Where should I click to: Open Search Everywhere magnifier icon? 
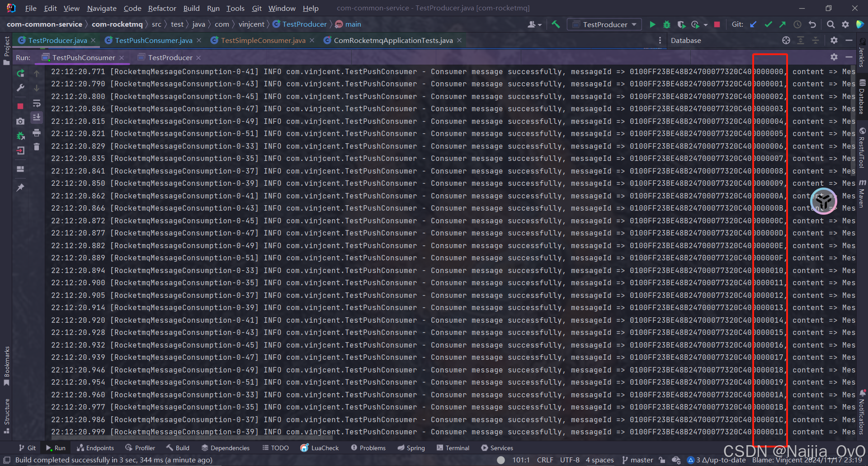pyautogui.click(x=830, y=24)
